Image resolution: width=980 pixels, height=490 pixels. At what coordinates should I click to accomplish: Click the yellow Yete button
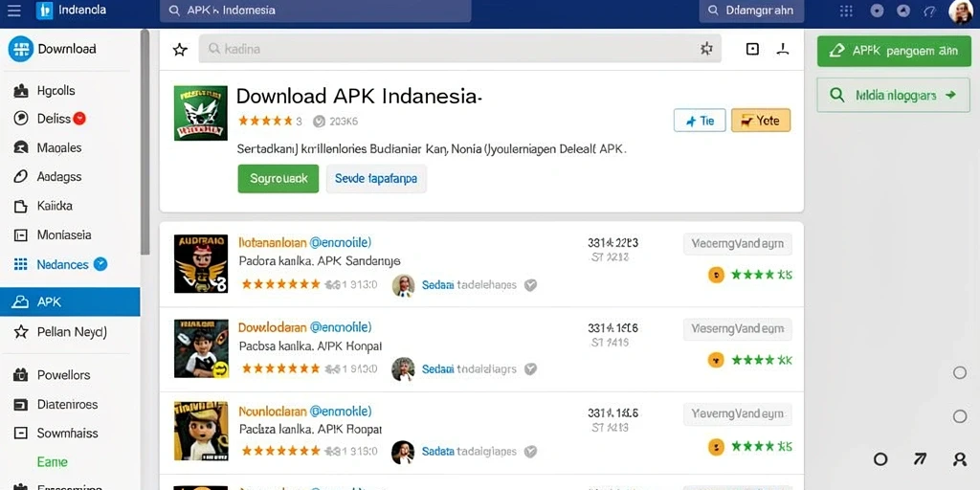tap(761, 121)
